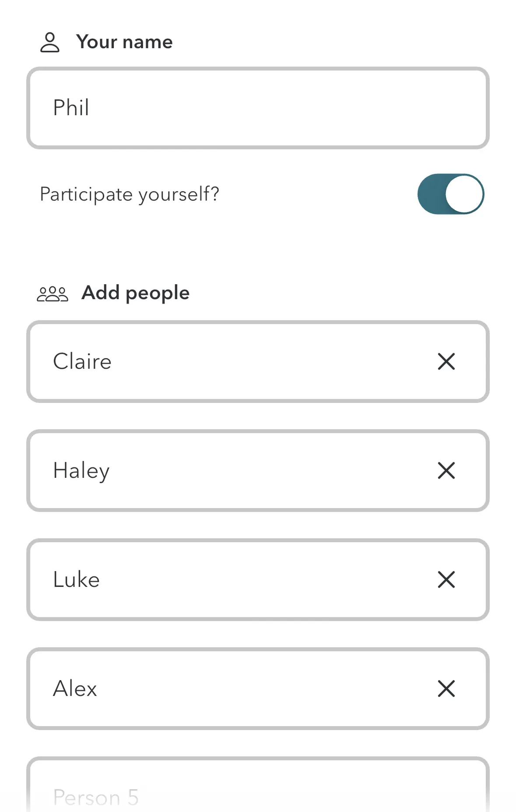Click the word "Phil" in the name box

point(71,108)
